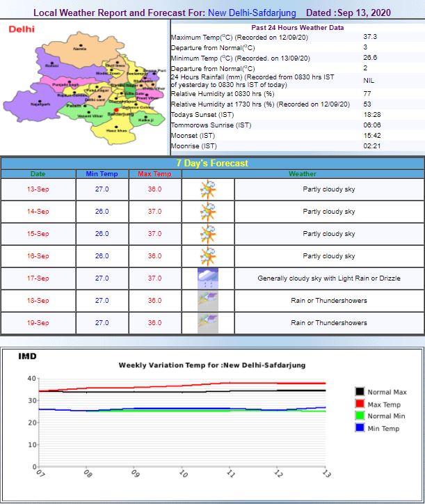Select the Hauz Khas region on map

pyautogui.click(x=116, y=130)
